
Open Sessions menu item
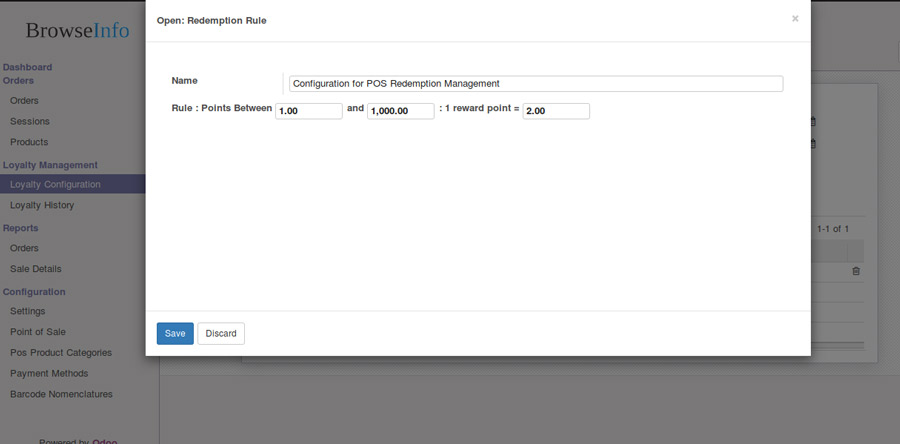[x=30, y=121]
